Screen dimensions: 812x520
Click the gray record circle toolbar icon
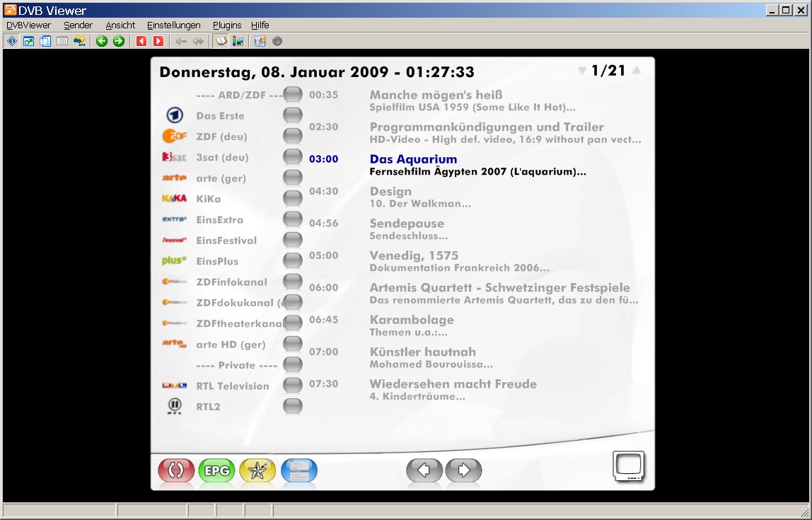tap(277, 41)
